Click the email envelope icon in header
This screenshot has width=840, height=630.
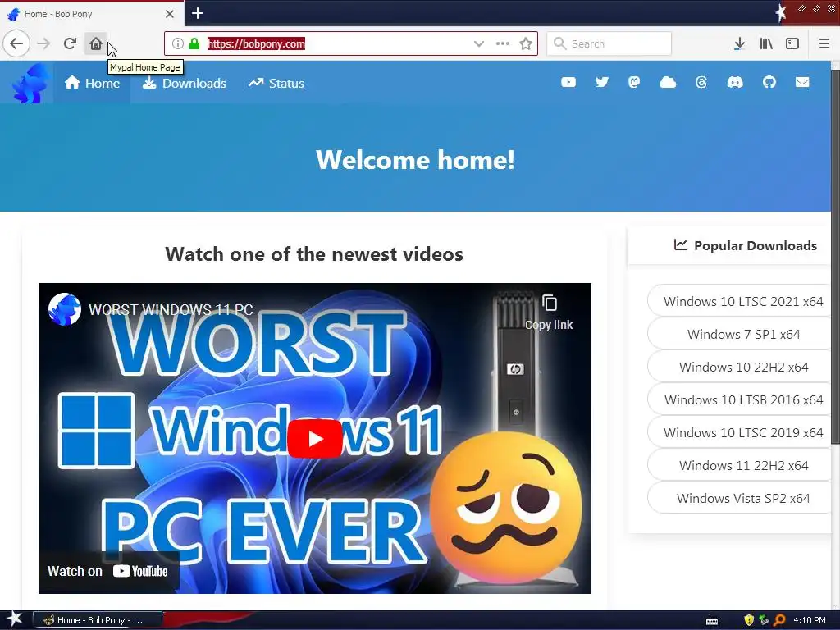tap(802, 82)
